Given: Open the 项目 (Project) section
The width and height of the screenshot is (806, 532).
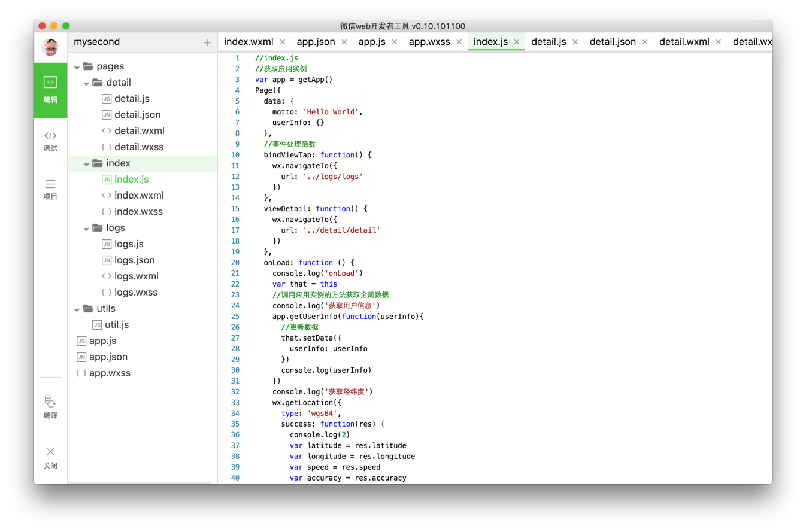Looking at the screenshot, I should 50,189.
